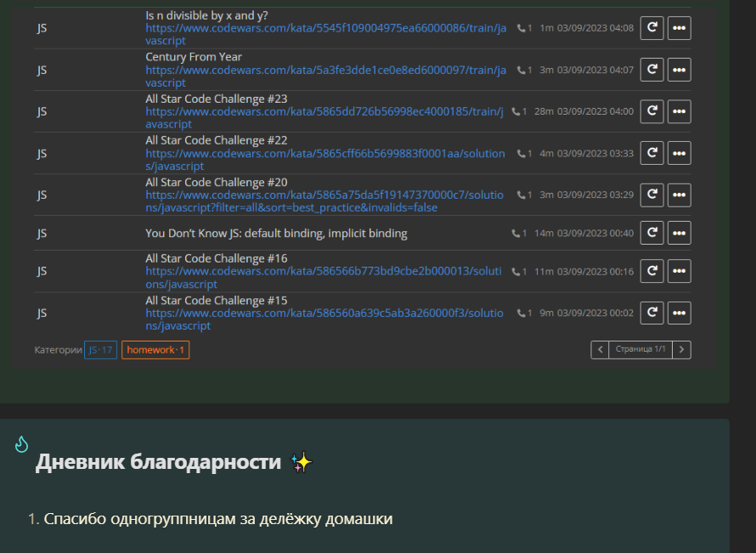Restart the 'Is n divisible by x and y?' entry

tap(651, 28)
